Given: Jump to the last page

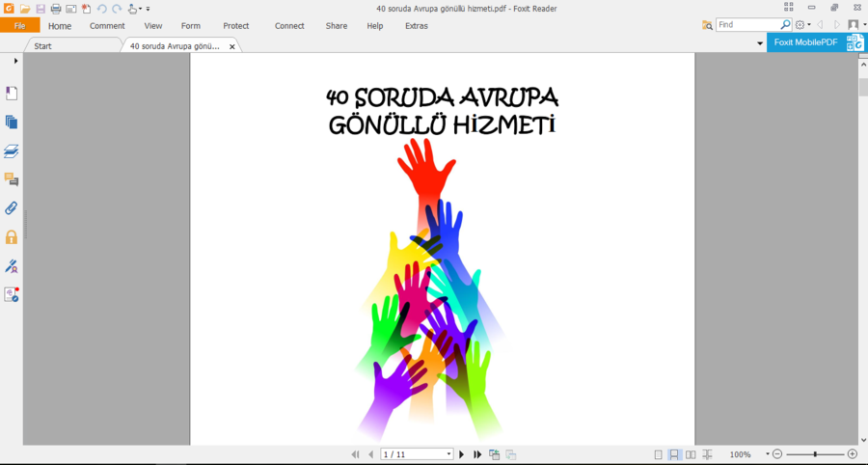Looking at the screenshot, I should (477, 454).
